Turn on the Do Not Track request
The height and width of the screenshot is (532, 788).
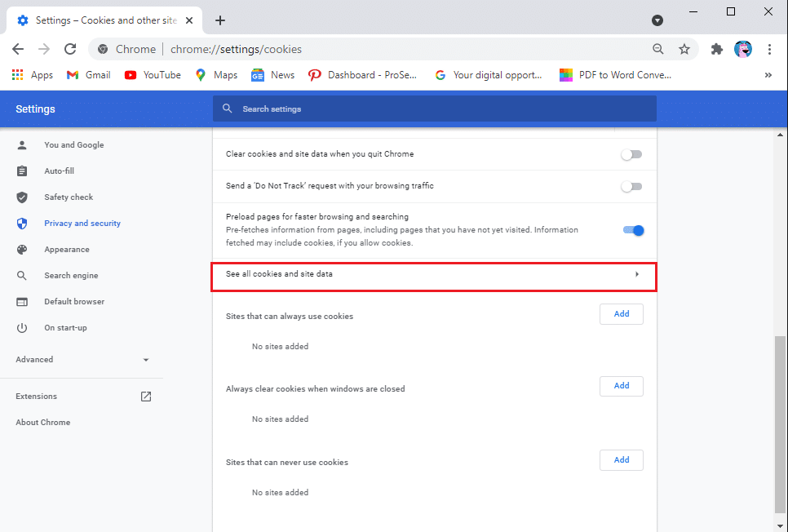631,186
